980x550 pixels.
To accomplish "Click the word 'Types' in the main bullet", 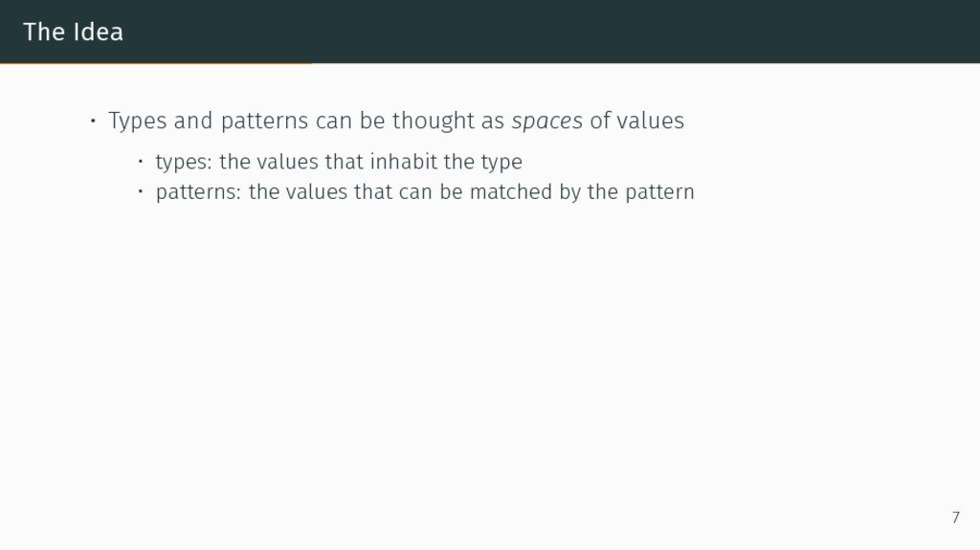I will 138,121.
